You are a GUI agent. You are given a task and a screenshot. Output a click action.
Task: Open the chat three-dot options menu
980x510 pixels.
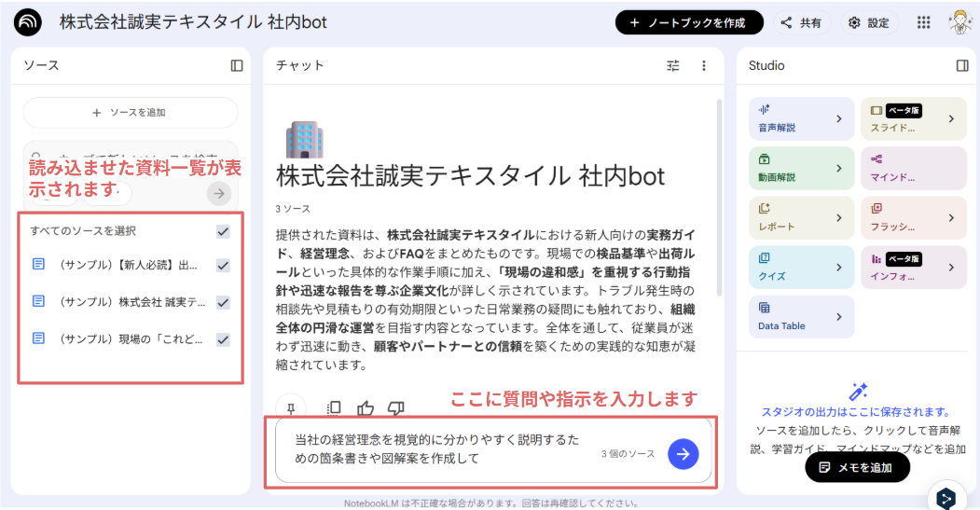[704, 65]
